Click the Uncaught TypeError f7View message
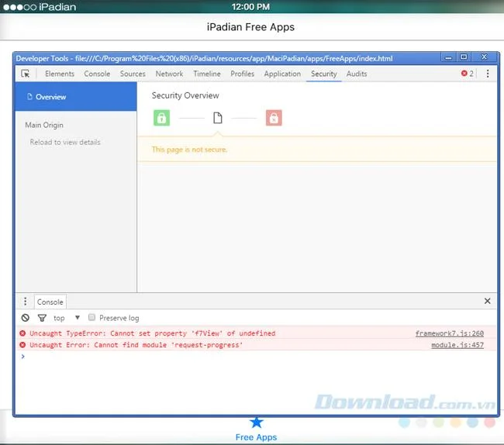 point(153,333)
